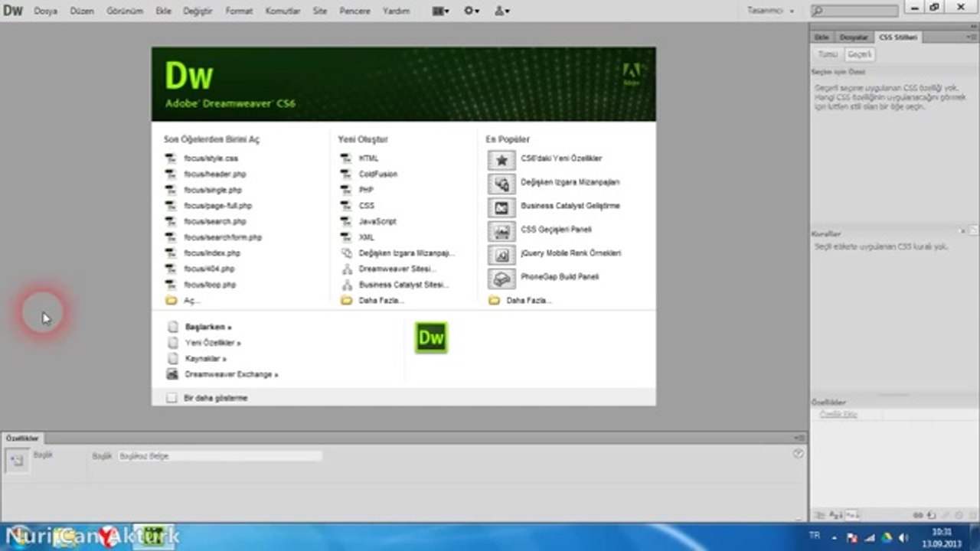980x551 pixels.
Task: Click the CSS Geçişleri Paneli icon
Action: [501, 230]
